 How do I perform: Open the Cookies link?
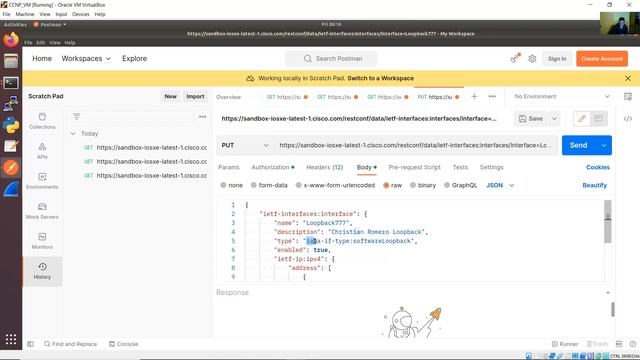tap(598, 167)
